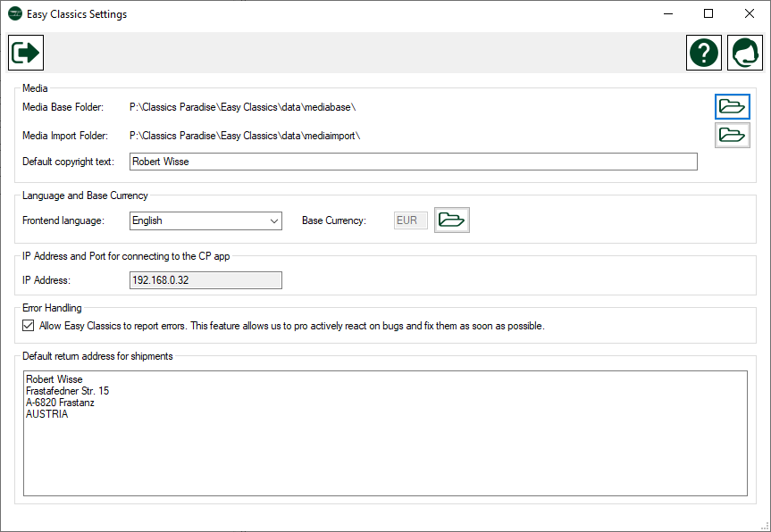Open the Base Currency selection folder button
Image resolution: width=771 pixels, height=532 pixels.
[x=451, y=220]
